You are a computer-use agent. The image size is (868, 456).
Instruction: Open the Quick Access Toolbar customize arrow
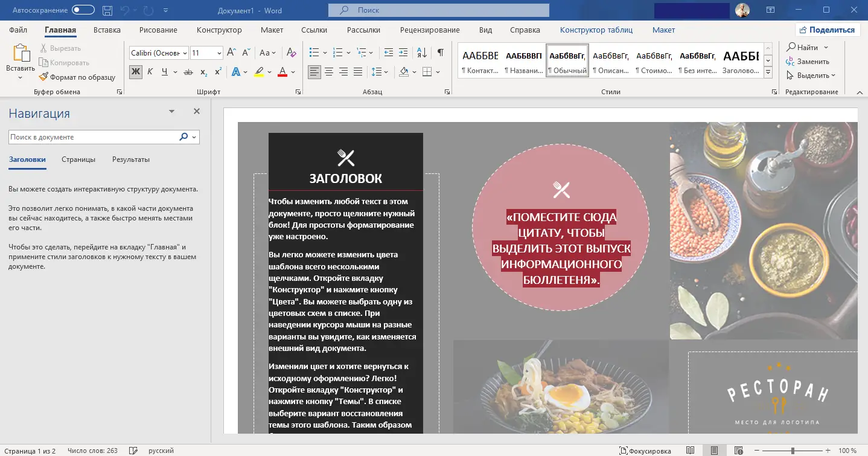point(166,10)
